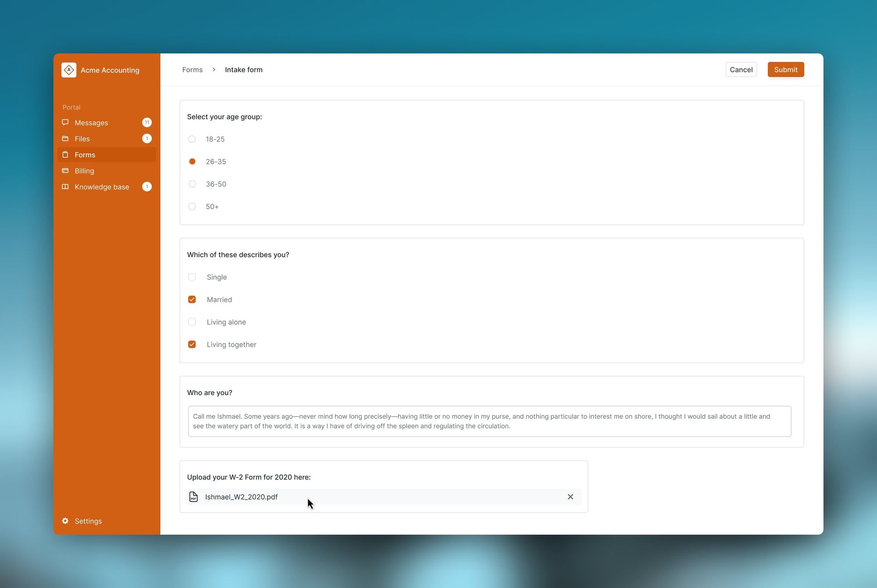Select the 18-25 age group radio button
Viewport: 877px width, 588px height.
[x=192, y=139]
